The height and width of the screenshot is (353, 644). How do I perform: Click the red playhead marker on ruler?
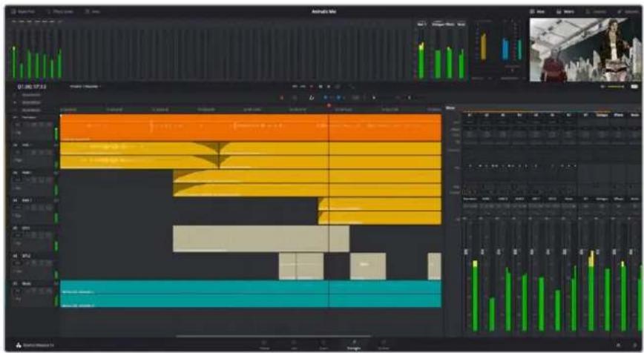(329, 105)
